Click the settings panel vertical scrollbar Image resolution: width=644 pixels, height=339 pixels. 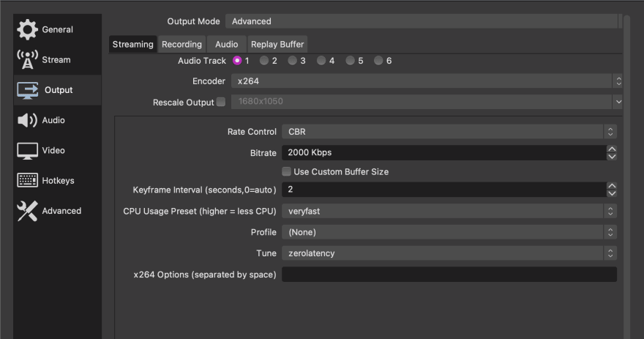pos(626,176)
